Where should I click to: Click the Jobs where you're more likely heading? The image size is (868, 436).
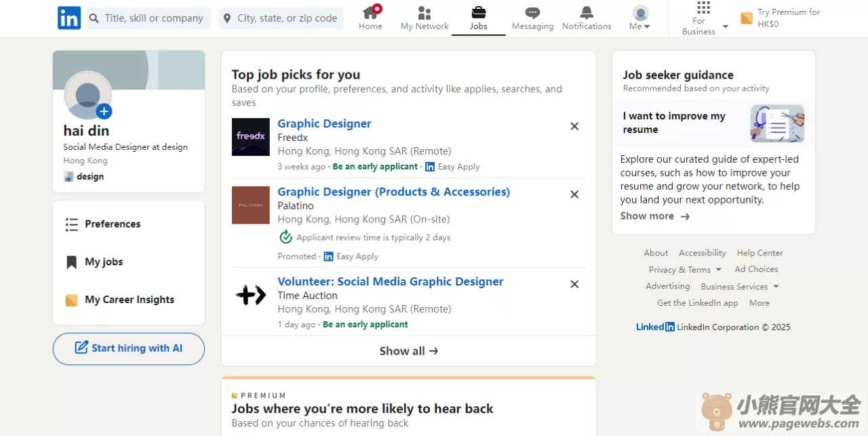(x=362, y=409)
